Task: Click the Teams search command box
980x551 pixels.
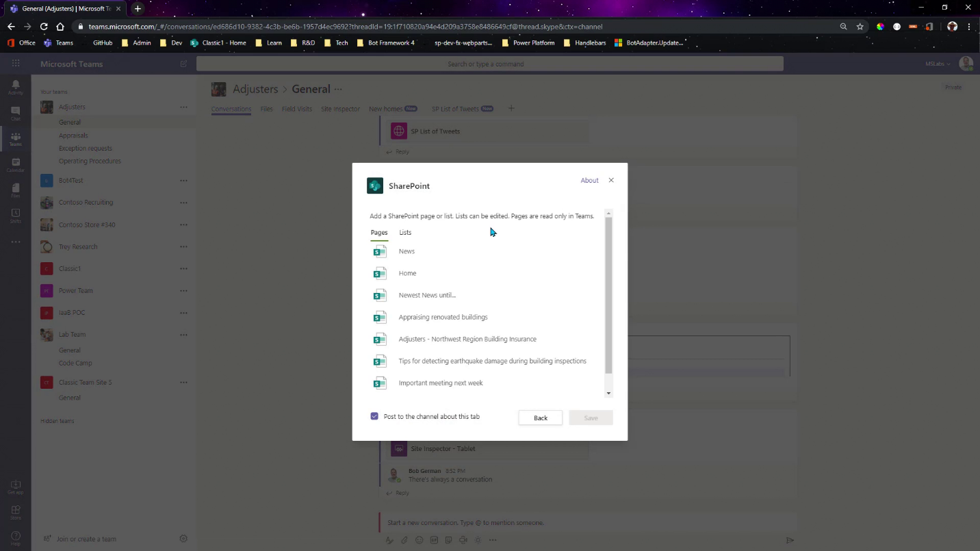Action: click(489, 64)
